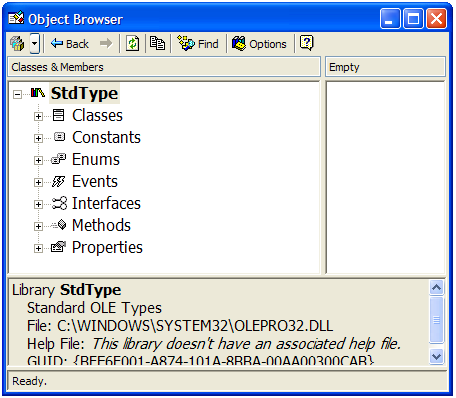Image resolution: width=456 pixels, height=398 pixels.
Task: Select the Events lightning icon
Action: pyautogui.click(x=59, y=181)
